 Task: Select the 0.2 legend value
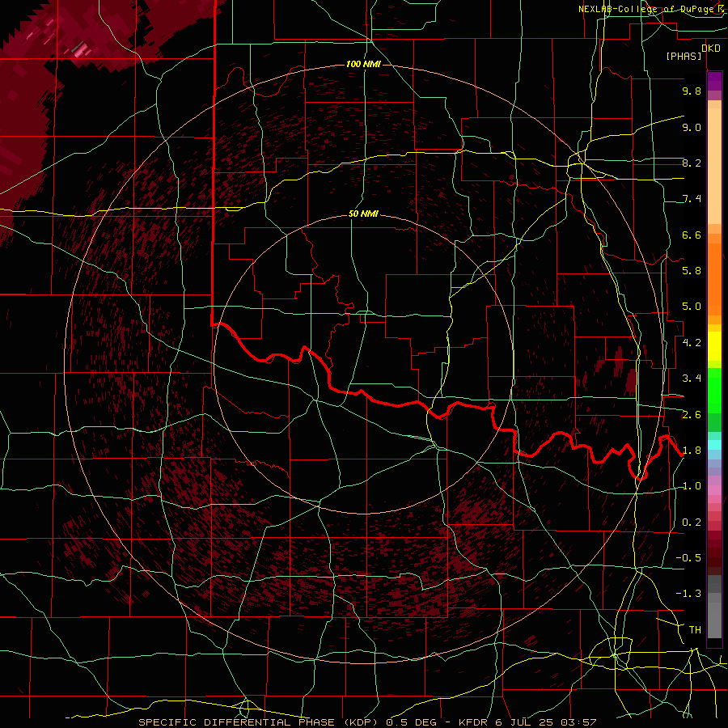click(692, 523)
